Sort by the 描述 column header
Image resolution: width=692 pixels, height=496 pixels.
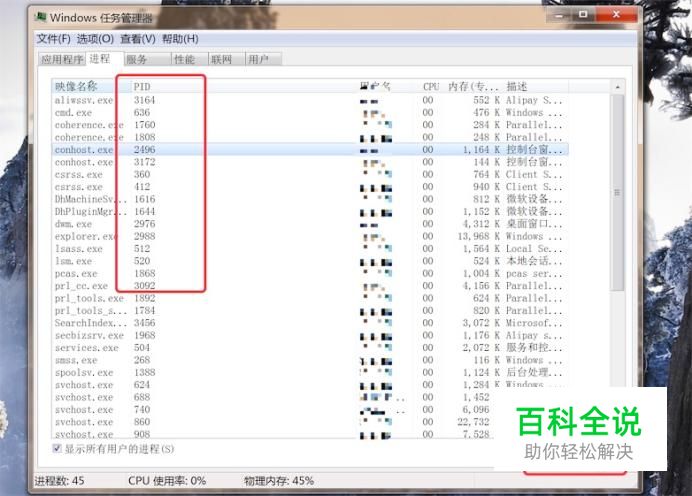pyautogui.click(x=535, y=86)
